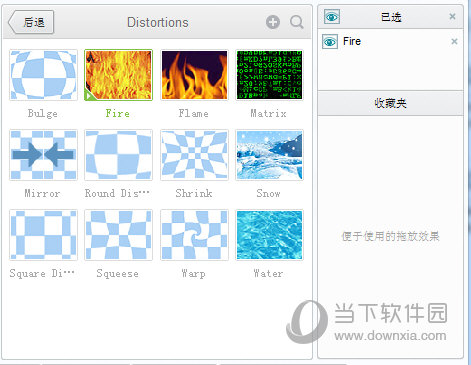Pick the Matrix effect thumbnail
The width and height of the screenshot is (471, 365).
pos(269,75)
